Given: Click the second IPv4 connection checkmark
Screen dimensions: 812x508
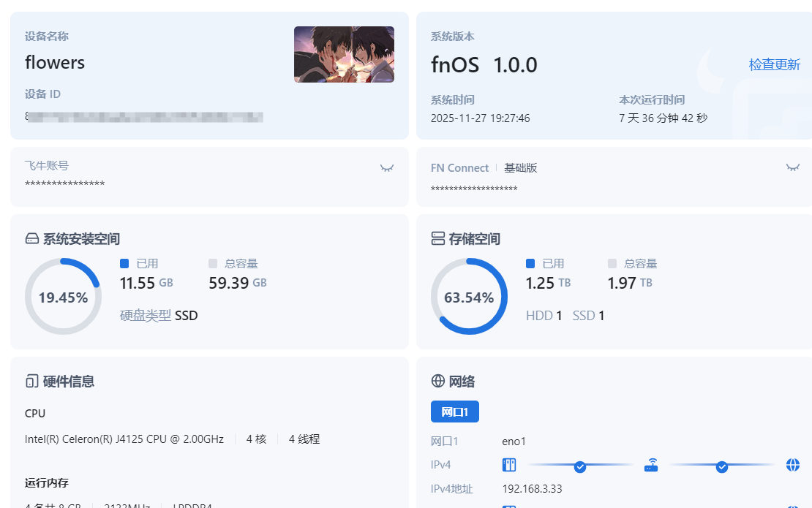Looking at the screenshot, I should click(x=722, y=467).
